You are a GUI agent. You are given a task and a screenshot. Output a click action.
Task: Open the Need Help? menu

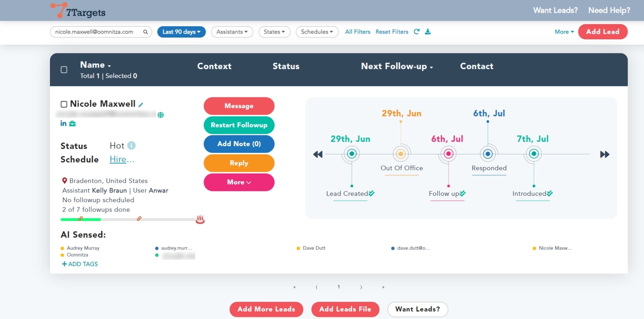tap(609, 10)
